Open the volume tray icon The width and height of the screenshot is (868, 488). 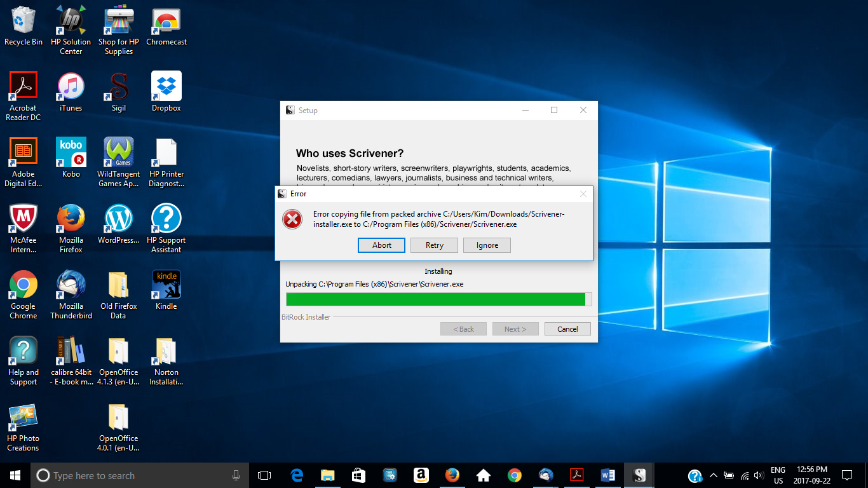pos(759,475)
